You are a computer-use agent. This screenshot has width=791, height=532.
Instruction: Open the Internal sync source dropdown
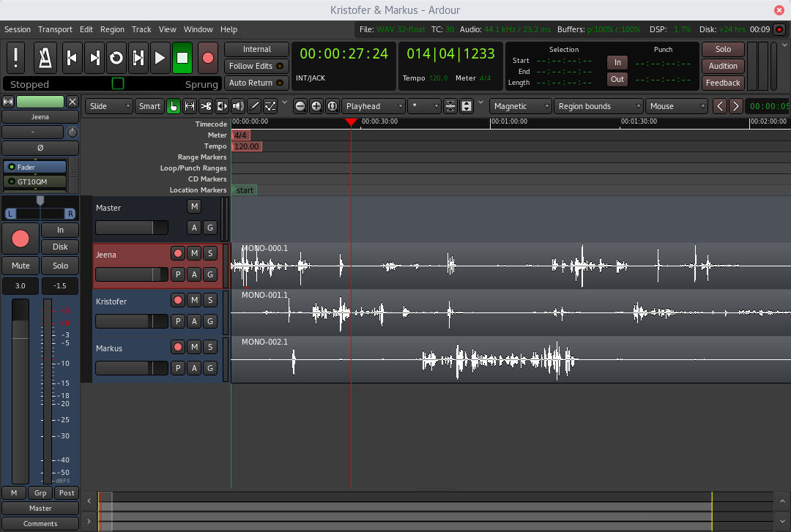coord(256,50)
